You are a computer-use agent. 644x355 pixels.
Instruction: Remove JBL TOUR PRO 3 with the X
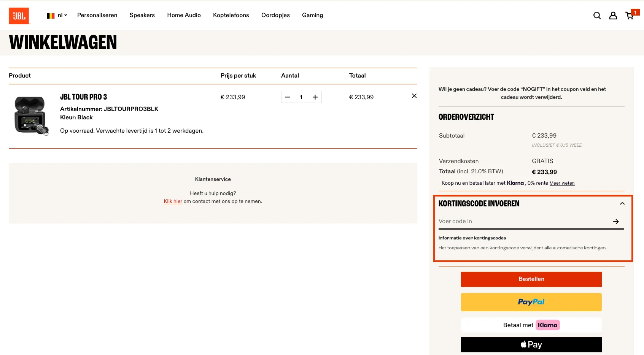tap(414, 96)
